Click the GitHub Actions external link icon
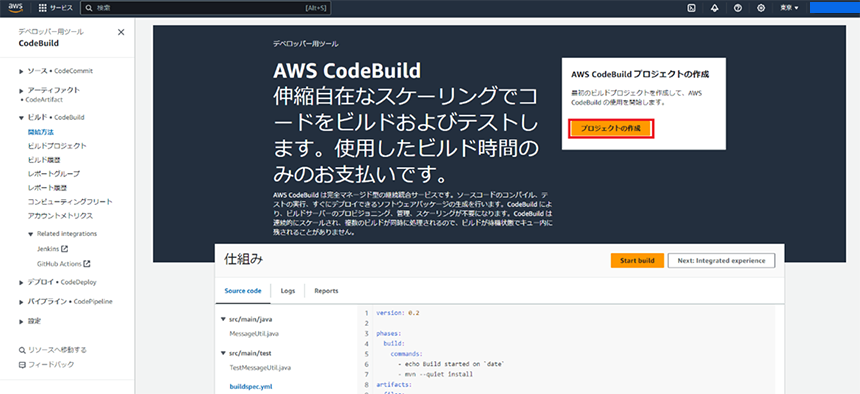Screen dimensions: 860x394 coord(87,264)
